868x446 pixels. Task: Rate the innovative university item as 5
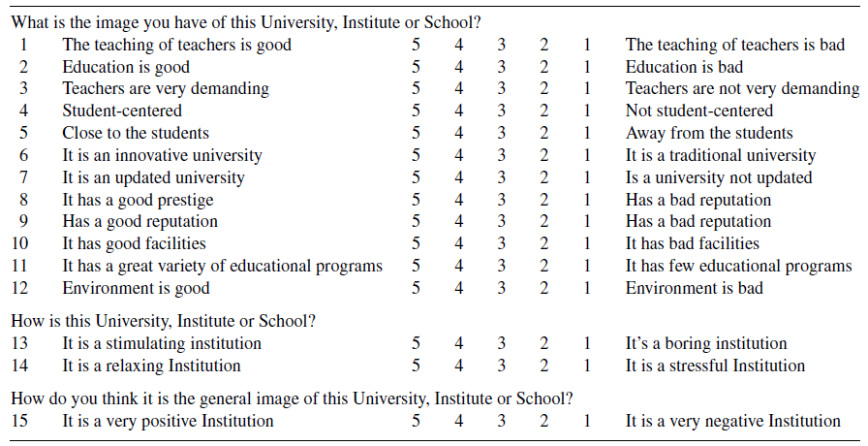point(416,155)
